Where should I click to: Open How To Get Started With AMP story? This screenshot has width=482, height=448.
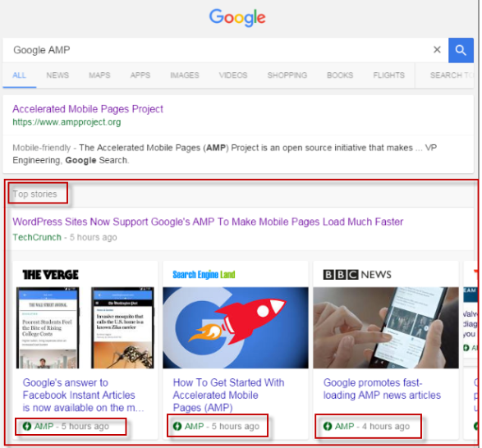(229, 395)
